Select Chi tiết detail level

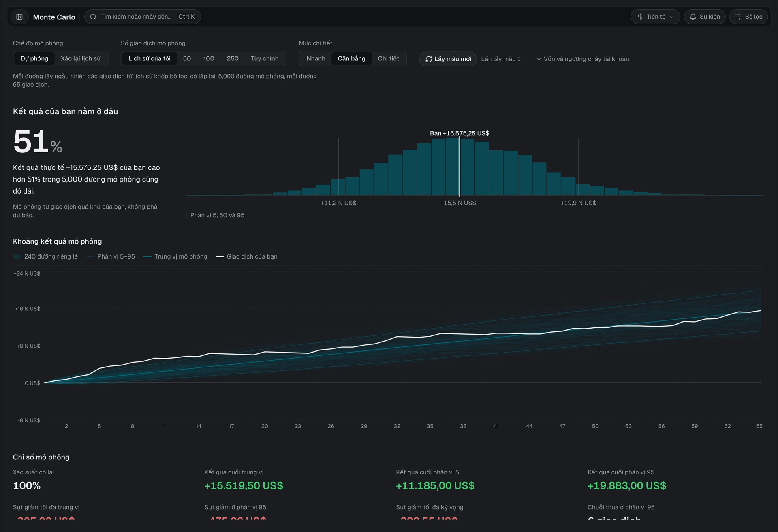pos(389,59)
